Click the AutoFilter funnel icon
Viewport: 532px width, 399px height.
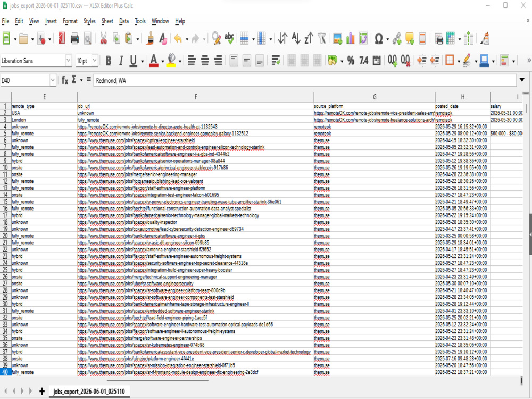pos(322,39)
